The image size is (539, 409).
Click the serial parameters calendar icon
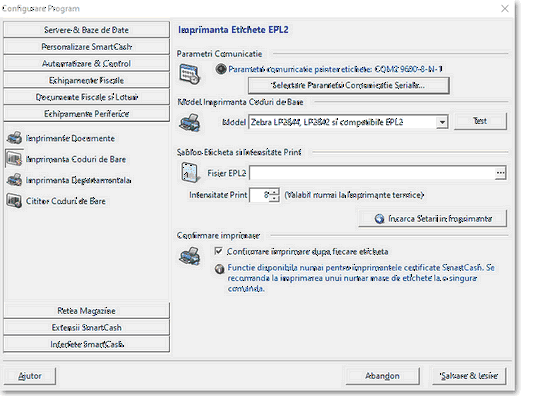[189, 74]
